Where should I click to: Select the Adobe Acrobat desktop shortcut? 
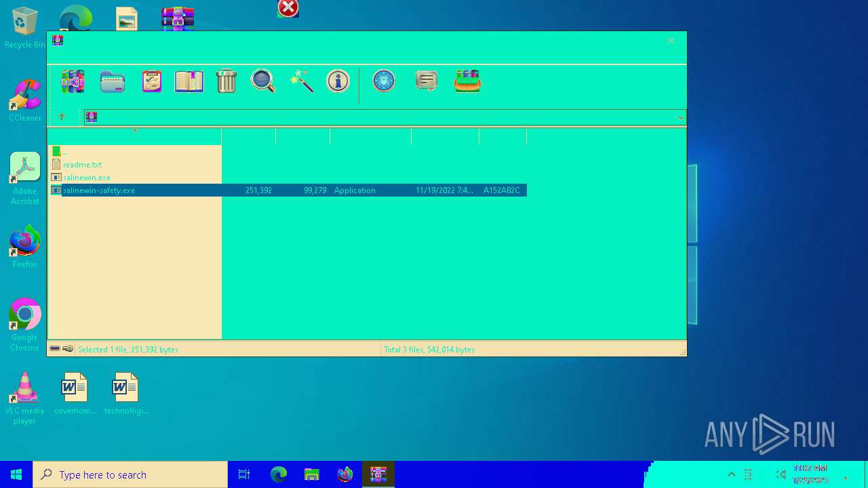[x=24, y=179]
